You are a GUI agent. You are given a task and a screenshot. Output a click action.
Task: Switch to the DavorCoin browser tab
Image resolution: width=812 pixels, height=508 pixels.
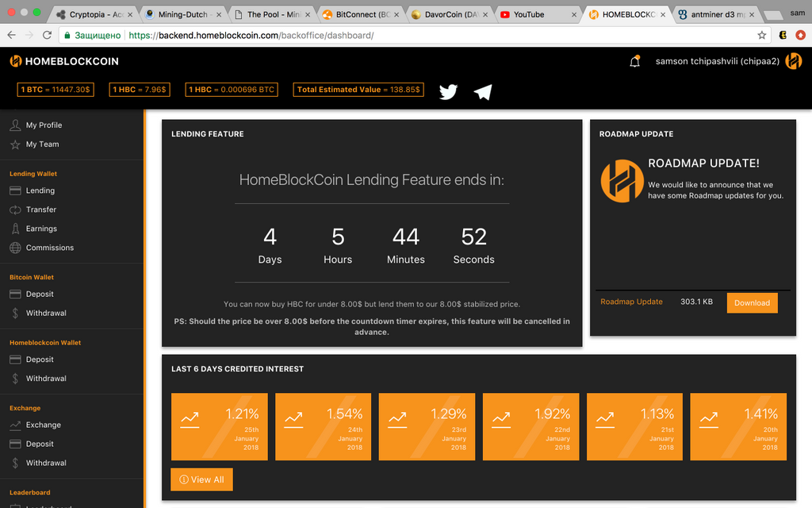[x=450, y=14]
